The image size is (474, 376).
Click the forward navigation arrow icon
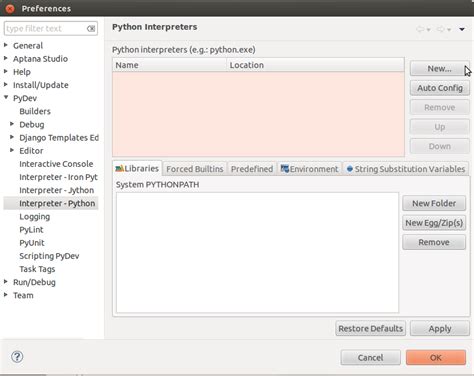(x=440, y=29)
